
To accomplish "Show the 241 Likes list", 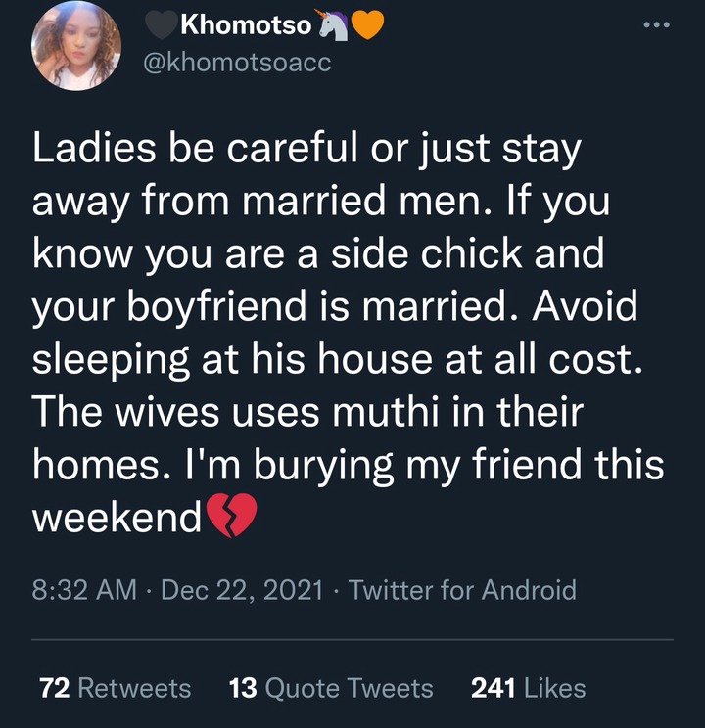I will tap(528, 688).
